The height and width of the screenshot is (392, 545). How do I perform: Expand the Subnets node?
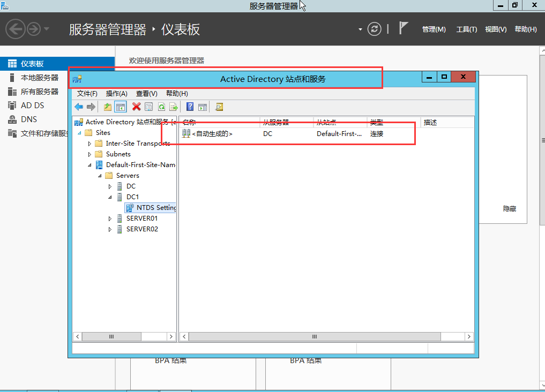(89, 155)
